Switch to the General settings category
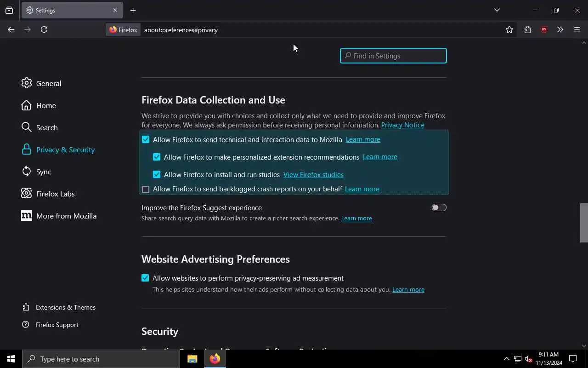Image resolution: width=588 pixels, height=368 pixels. [x=48, y=83]
